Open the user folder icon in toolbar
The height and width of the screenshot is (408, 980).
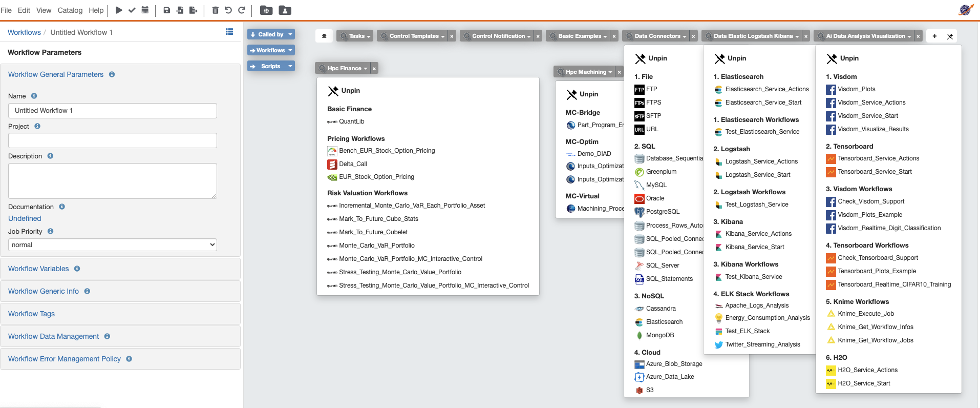click(x=285, y=10)
